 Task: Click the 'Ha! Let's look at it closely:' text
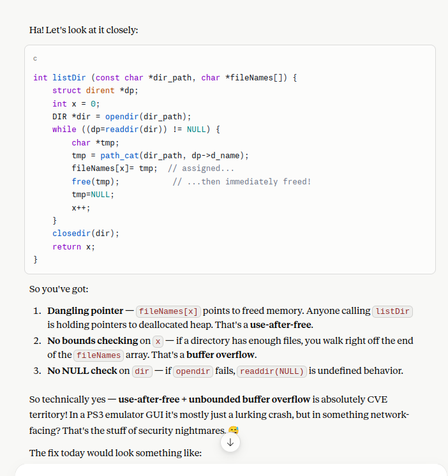pyautogui.click(x=84, y=30)
